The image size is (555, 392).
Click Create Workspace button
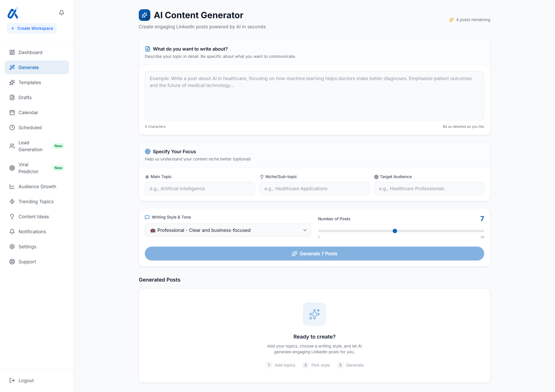click(32, 28)
